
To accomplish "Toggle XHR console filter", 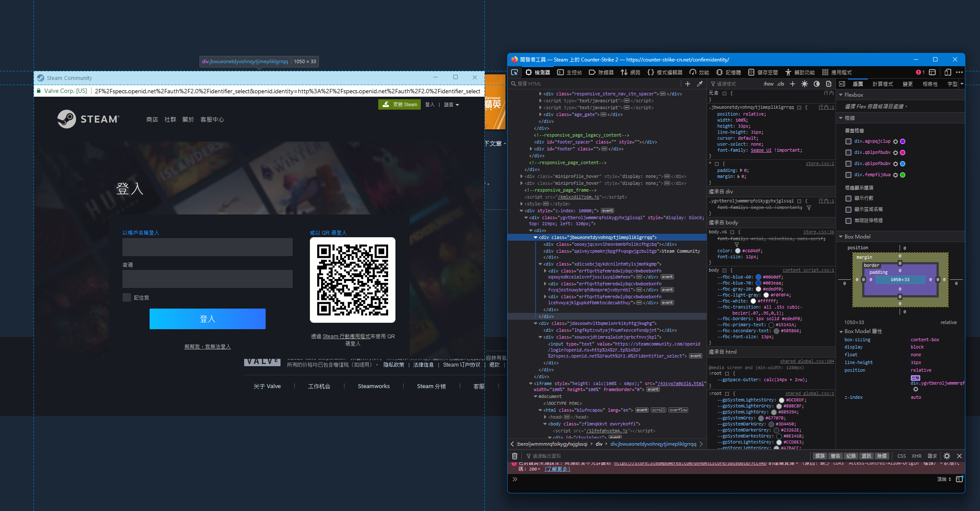I will coord(916,456).
